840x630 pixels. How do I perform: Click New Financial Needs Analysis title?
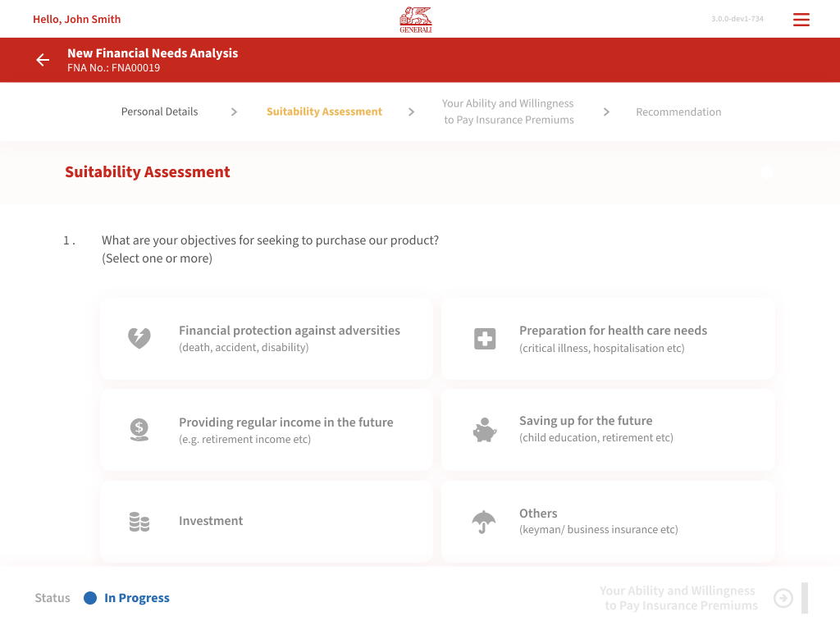[x=153, y=53]
